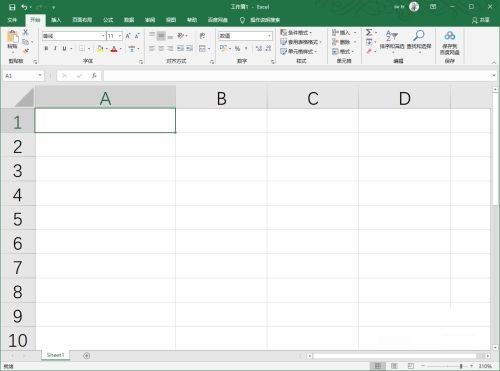Click the Save to Baidu Netdisk cloud icon
The height and width of the screenshot is (371, 500).
[450, 35]
